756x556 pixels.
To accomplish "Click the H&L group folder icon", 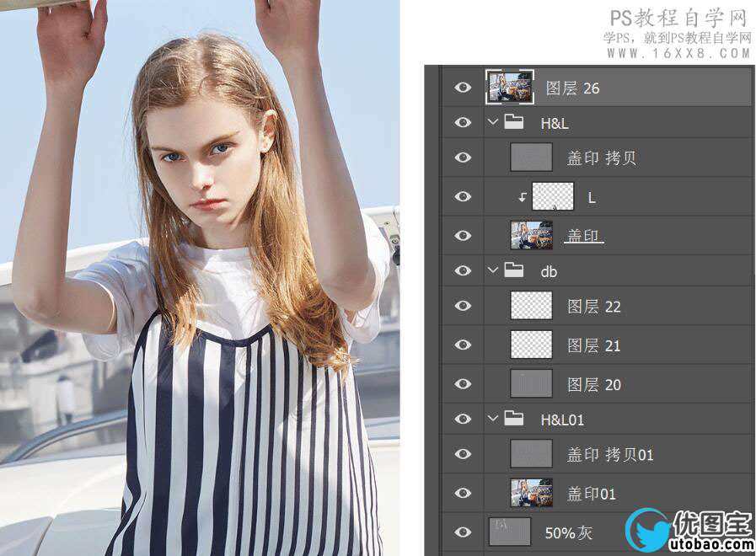I will (514, 122).
